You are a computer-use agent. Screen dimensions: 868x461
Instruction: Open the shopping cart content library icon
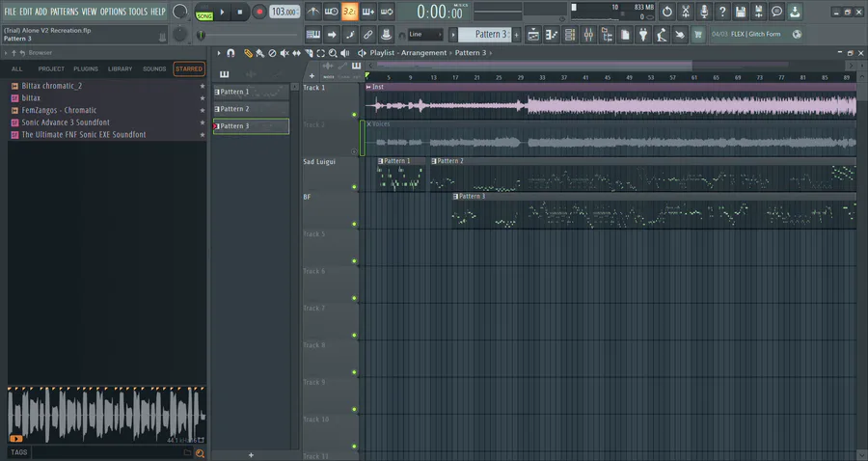click(698, 35)
